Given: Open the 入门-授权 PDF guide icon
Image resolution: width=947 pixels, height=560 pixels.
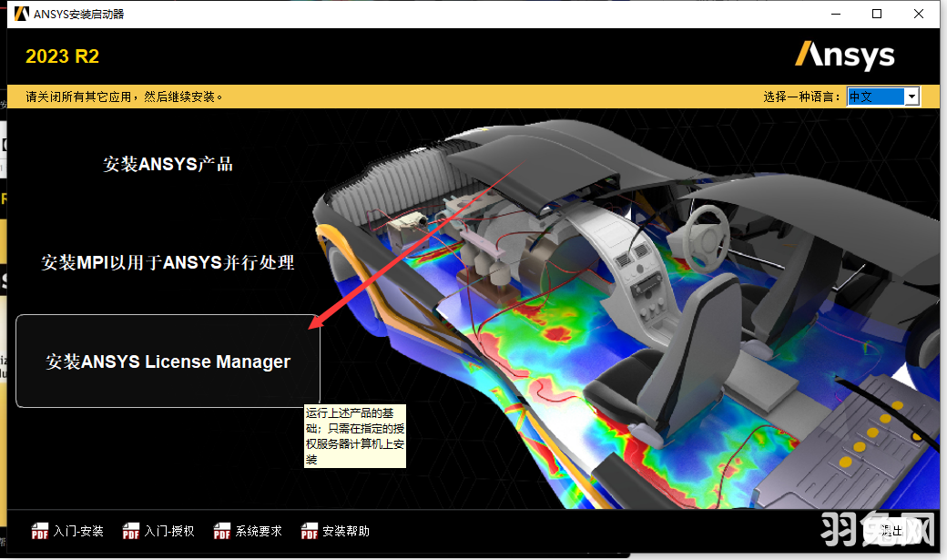Looking at the screenshot, I should (x=130, y=531).
